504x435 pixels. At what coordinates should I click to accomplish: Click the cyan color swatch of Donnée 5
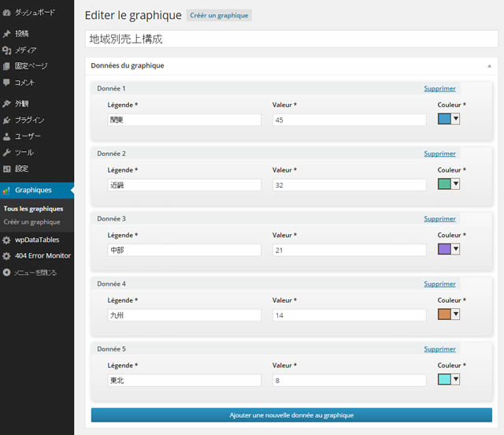click(444, 379)
